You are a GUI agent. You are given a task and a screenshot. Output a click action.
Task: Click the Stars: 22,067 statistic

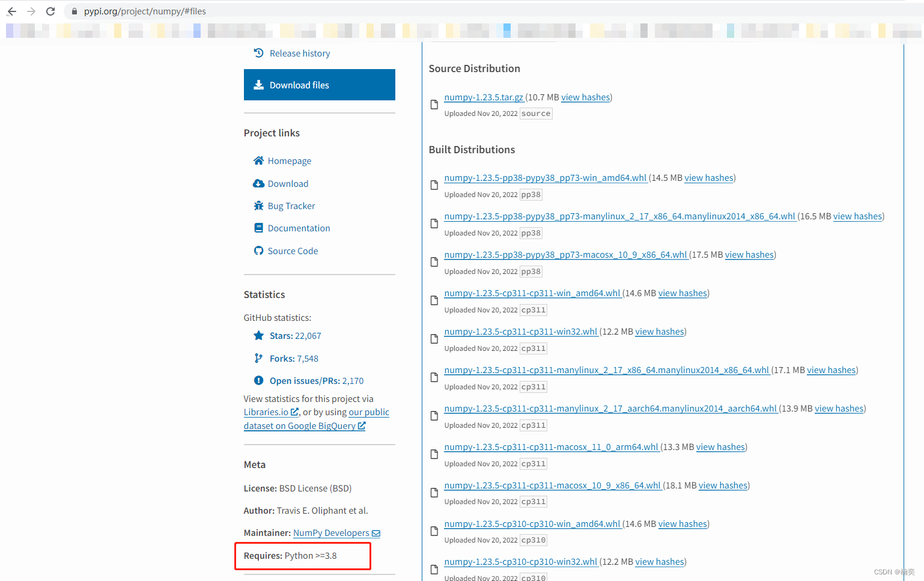pos(295,336)
